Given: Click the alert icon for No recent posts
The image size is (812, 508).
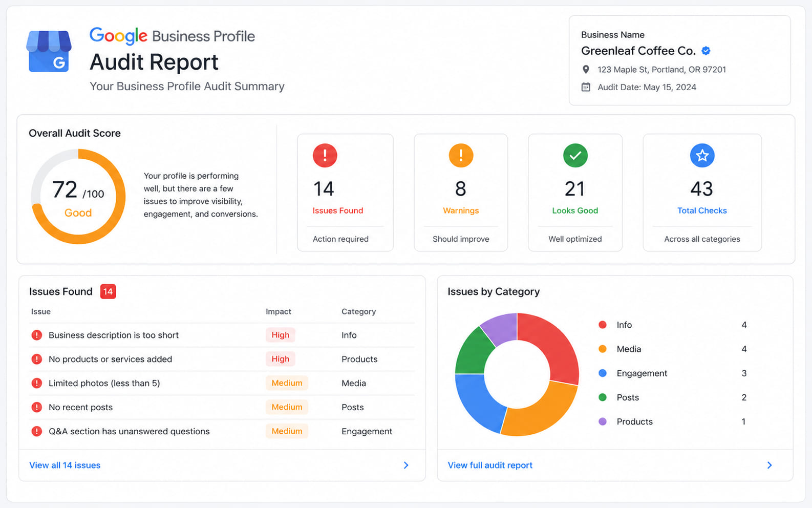Looking at the screenshot, I should point(37,407).
